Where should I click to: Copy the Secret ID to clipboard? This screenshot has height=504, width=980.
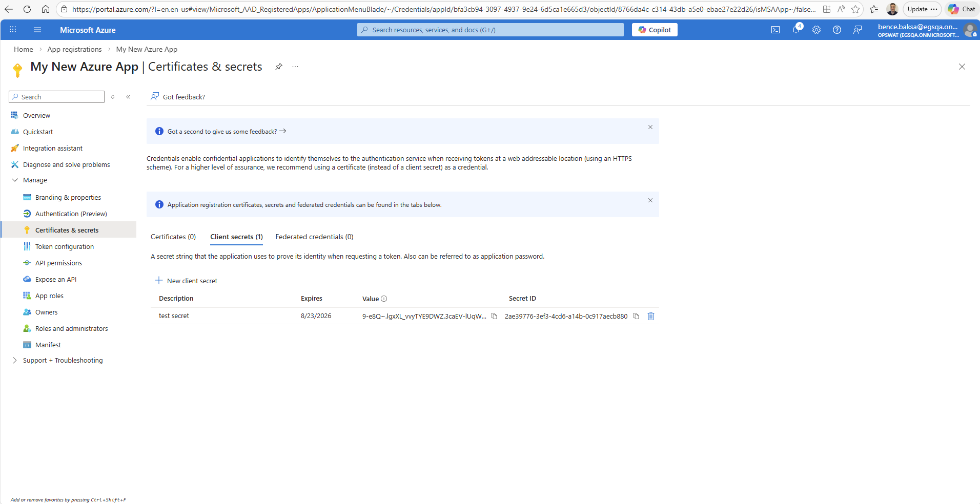[636, 316]
